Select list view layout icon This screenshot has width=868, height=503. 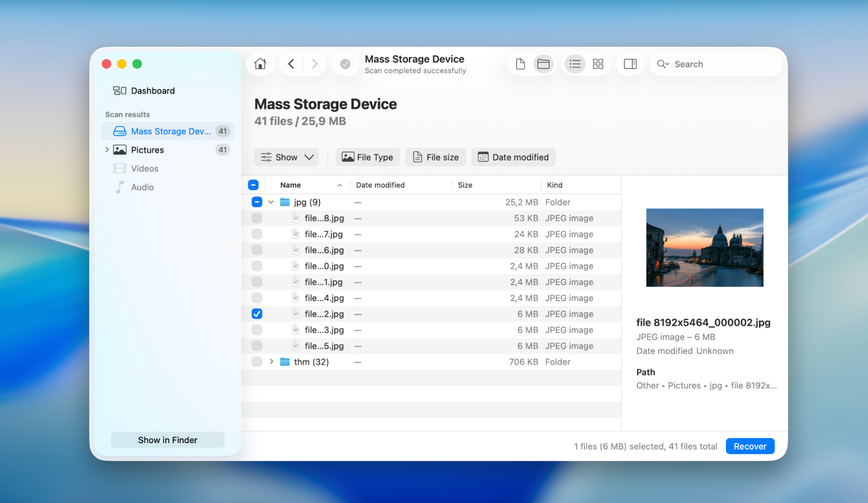(575, 64)
